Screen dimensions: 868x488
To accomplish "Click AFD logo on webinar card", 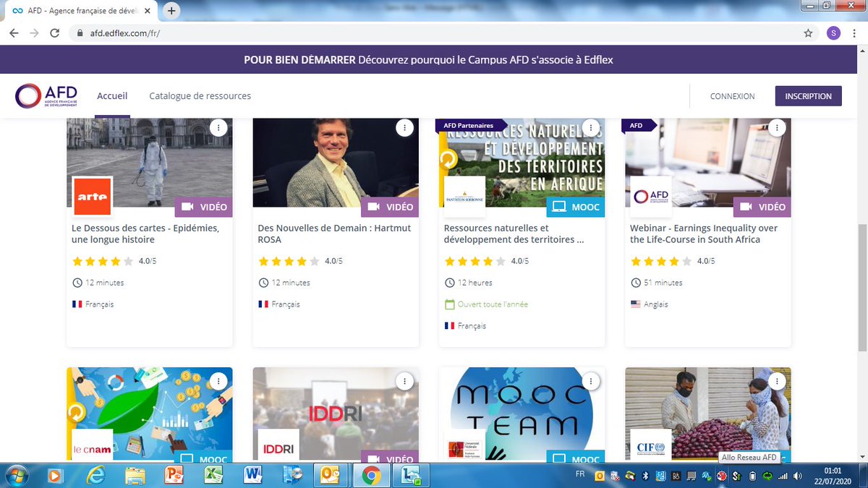I will point(651,197).
